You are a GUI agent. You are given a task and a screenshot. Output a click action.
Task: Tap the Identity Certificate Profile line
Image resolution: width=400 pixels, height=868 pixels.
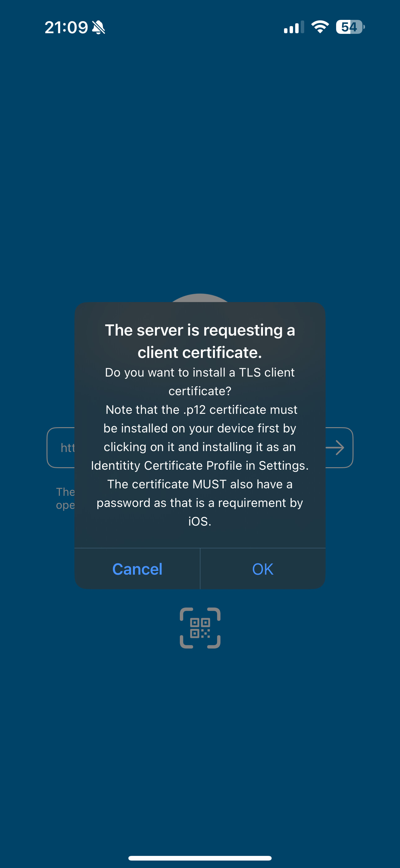[200, 465]
